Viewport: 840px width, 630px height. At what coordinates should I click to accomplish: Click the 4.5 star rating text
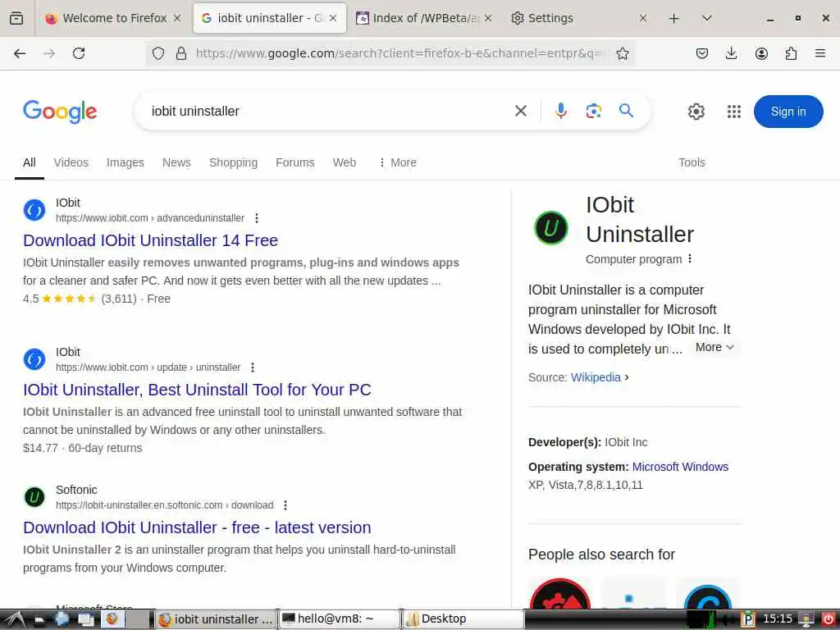(x=30, y=299)
